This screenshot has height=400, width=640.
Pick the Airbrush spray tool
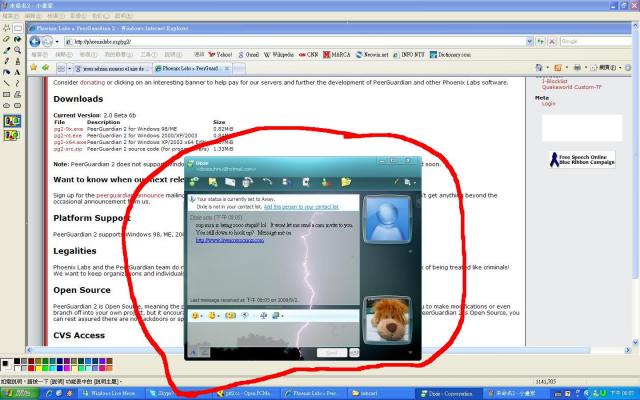7,72
